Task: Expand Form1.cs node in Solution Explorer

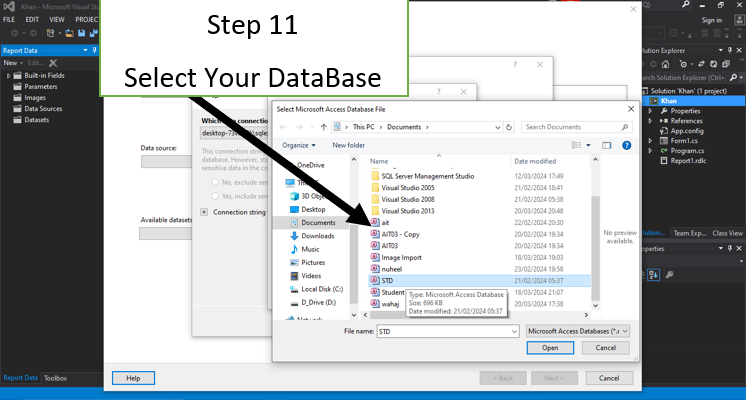Action: pyautogui.click(x=650, y=141)
